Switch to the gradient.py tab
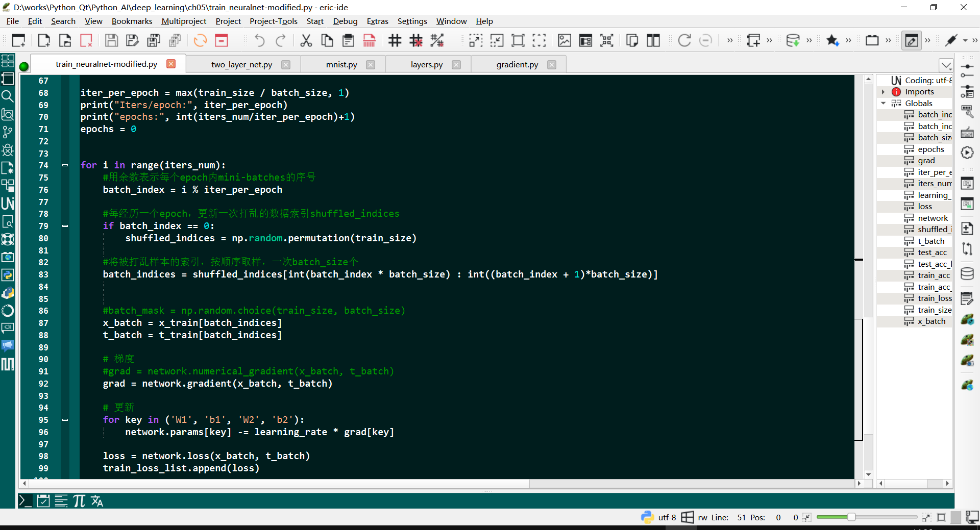 517,65
